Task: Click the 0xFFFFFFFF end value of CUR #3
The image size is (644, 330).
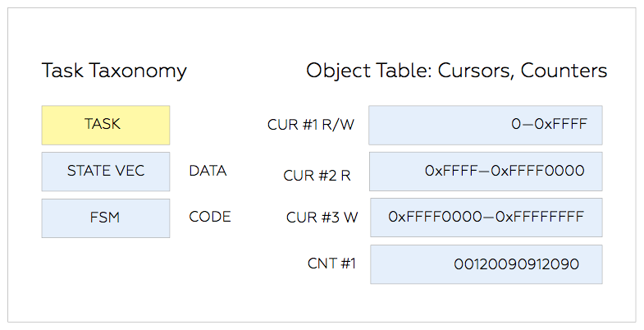Action: (x=540, y=217)
